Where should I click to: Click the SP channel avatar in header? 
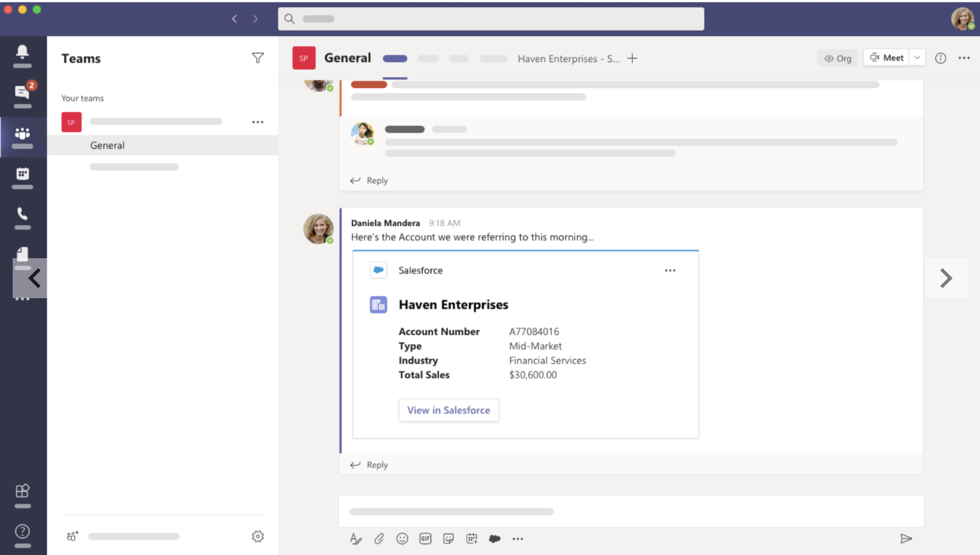click(x=304, y=58)
